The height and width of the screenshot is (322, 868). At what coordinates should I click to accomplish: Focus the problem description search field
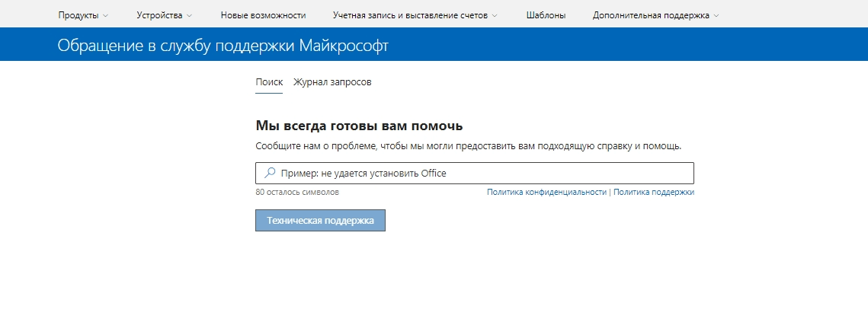point(475,173)
